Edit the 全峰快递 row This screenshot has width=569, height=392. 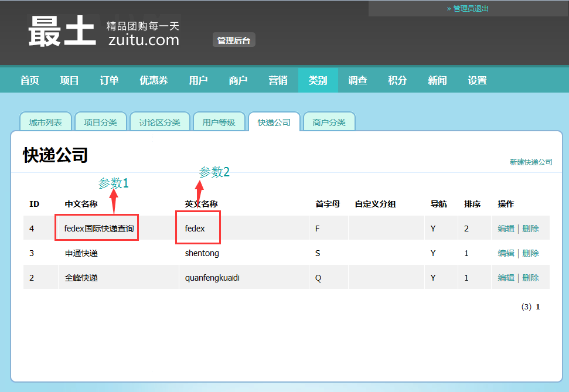click(506, 278)
